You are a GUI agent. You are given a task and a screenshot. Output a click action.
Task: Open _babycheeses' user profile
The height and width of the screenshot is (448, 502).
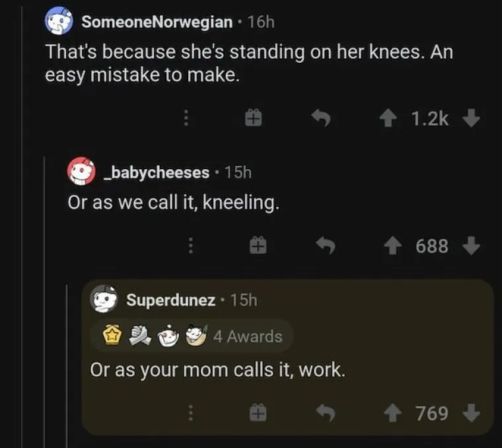(156, 172)
